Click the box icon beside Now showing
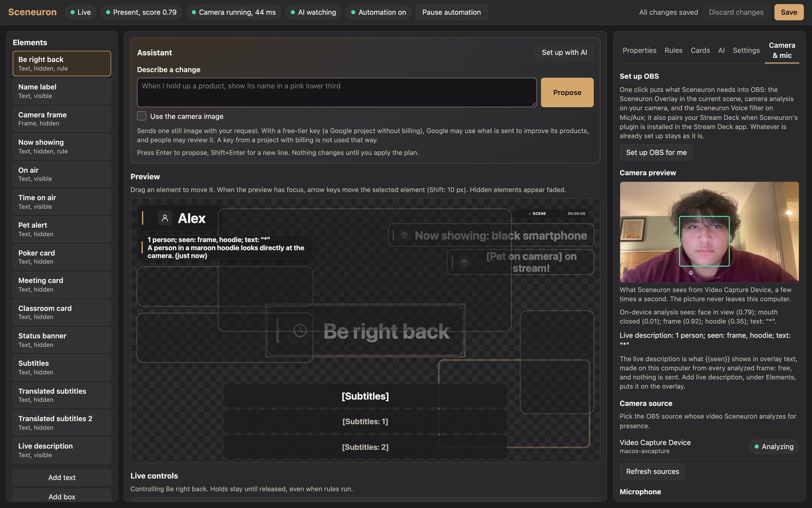 tap(405, 235)
